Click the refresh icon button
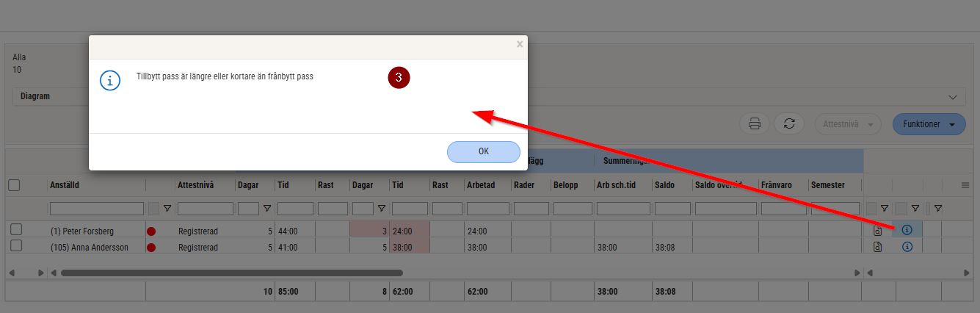Image resolution: width=980 pixels, height=313 pixels. [789, 124]
